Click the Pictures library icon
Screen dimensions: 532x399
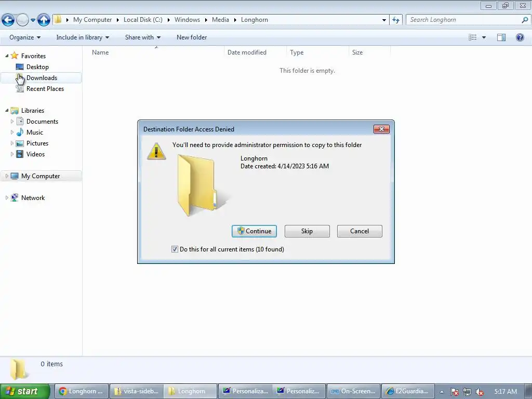point(20,143)
